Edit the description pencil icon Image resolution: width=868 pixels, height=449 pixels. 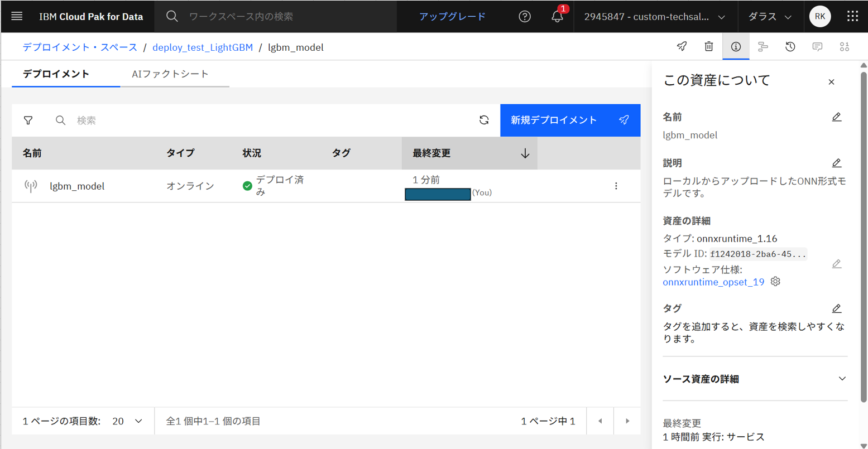click(836, 163)
